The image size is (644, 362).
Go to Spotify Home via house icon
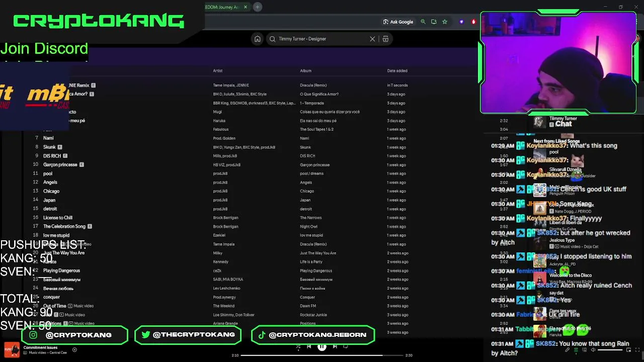257,39
